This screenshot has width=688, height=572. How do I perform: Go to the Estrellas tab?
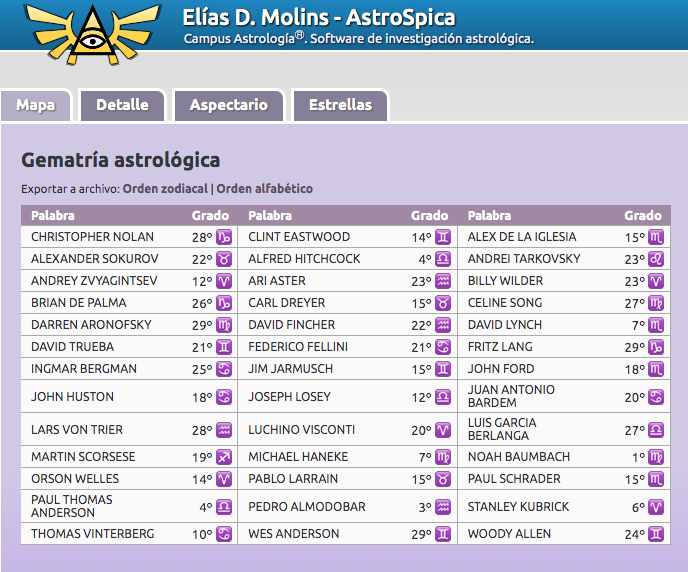click(x=340, y=105)
